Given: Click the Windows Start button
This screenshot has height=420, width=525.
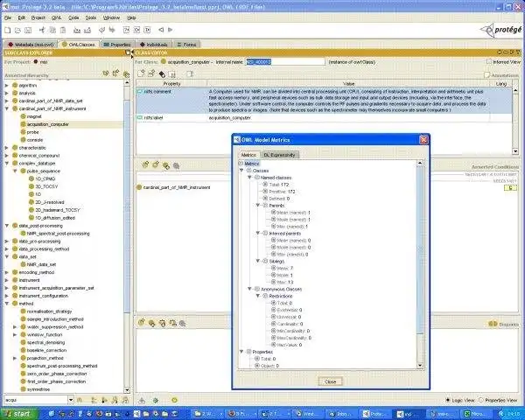Looking at the screenshot, I should point(18,414).
